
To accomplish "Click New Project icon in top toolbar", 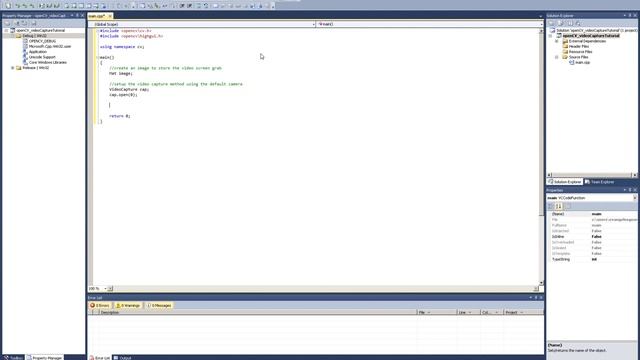I will point(8,6).
